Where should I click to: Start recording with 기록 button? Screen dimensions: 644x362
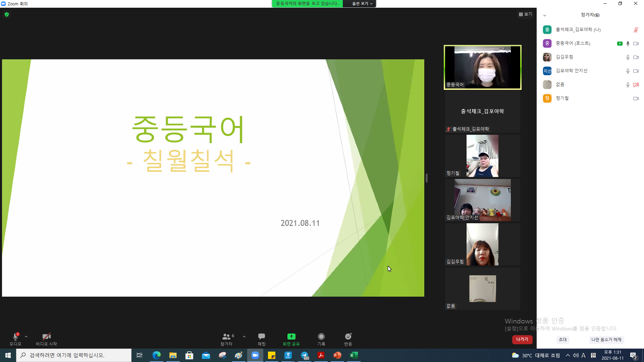[x=321, y=339]
